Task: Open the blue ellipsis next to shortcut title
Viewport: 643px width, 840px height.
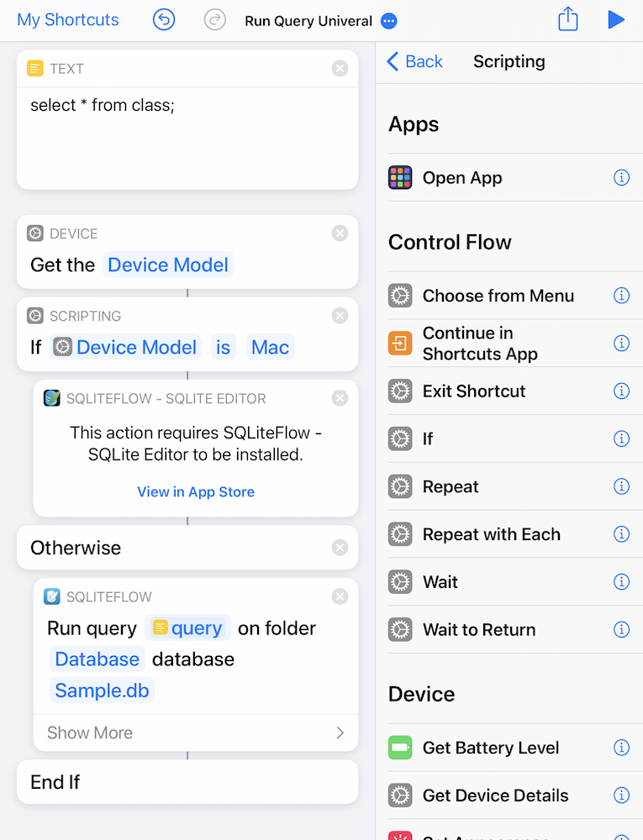Action: tap(387, 21)
